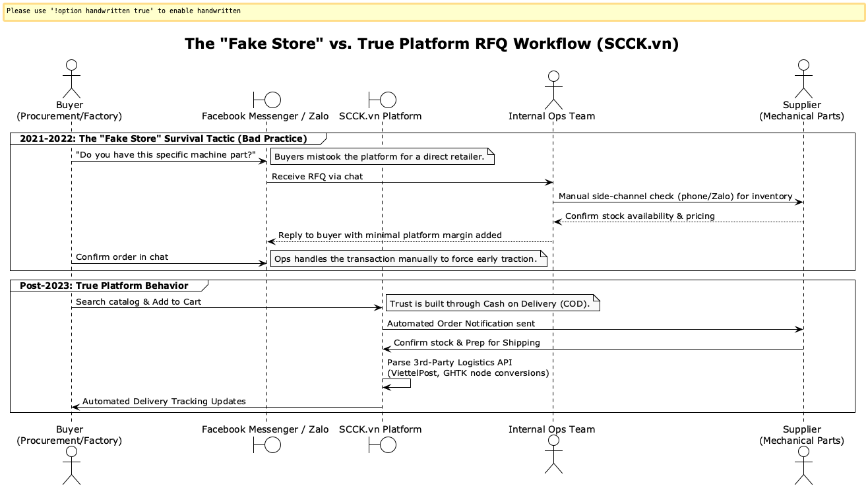Screen dimensions: 868x488
Task: Select the 'Post-2023: True Platform Behavior' tab
Action: (x=104, y=286)
